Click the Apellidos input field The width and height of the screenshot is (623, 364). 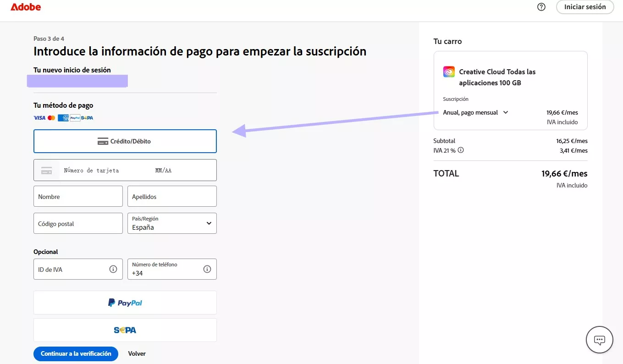[x=172, y=196]
